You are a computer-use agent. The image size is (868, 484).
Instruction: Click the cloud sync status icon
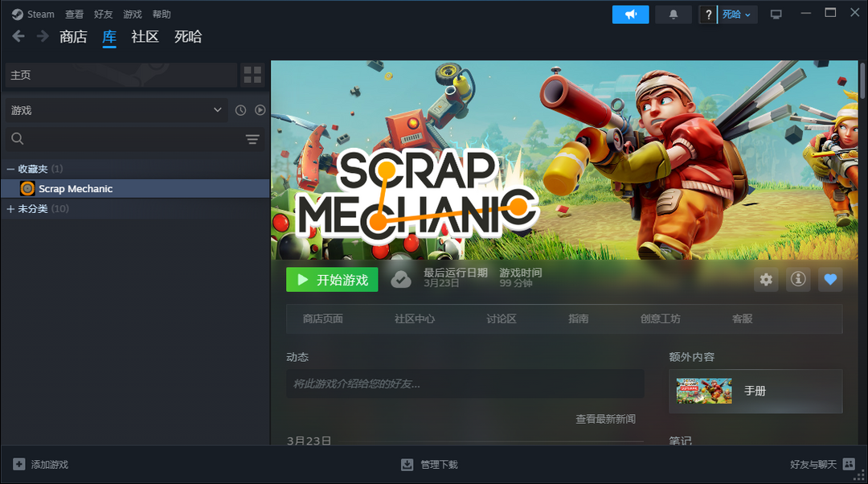tap(400, 280)
